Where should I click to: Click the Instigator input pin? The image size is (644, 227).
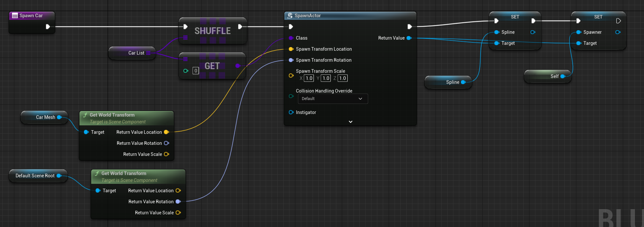291,112
